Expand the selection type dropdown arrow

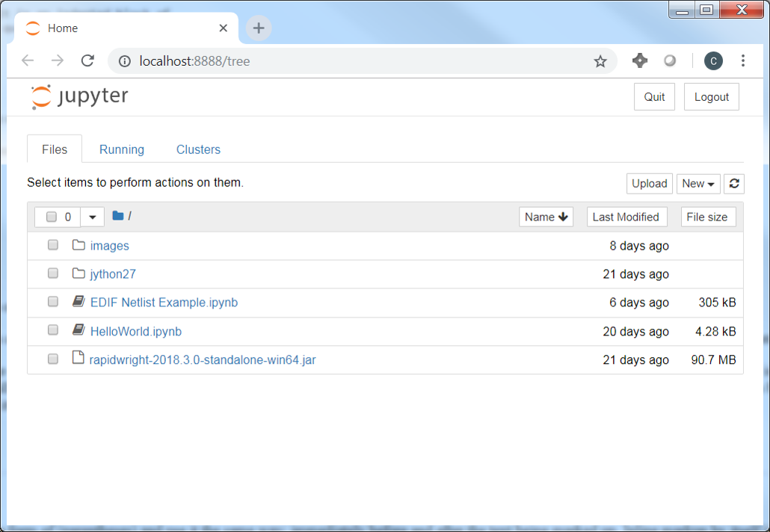92,217
